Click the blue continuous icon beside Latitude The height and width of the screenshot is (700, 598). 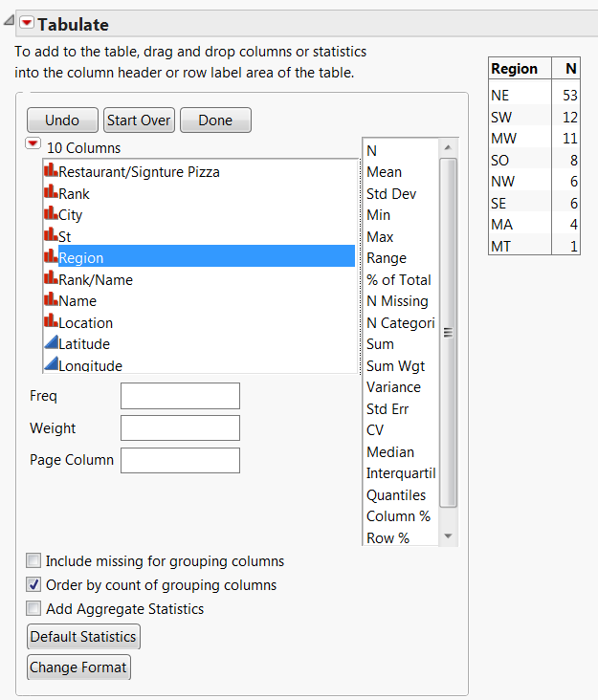pyautogui.click(x=51, y=343)
